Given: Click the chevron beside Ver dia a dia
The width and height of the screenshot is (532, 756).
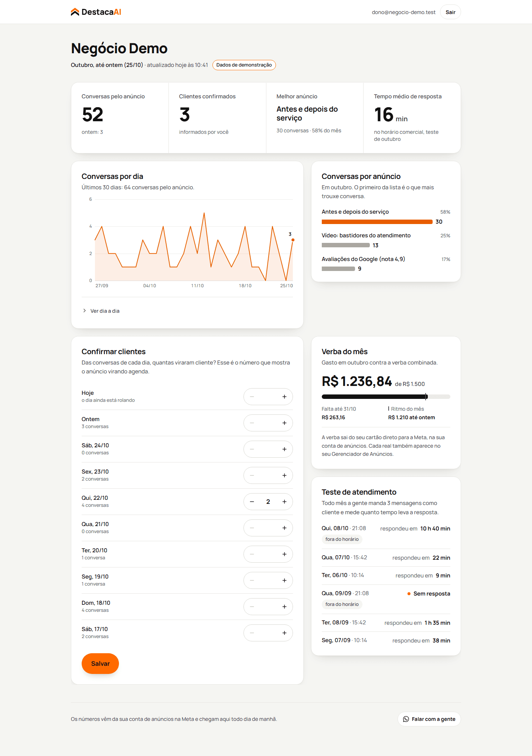Looking at the screenshot, I should [85, 311].
